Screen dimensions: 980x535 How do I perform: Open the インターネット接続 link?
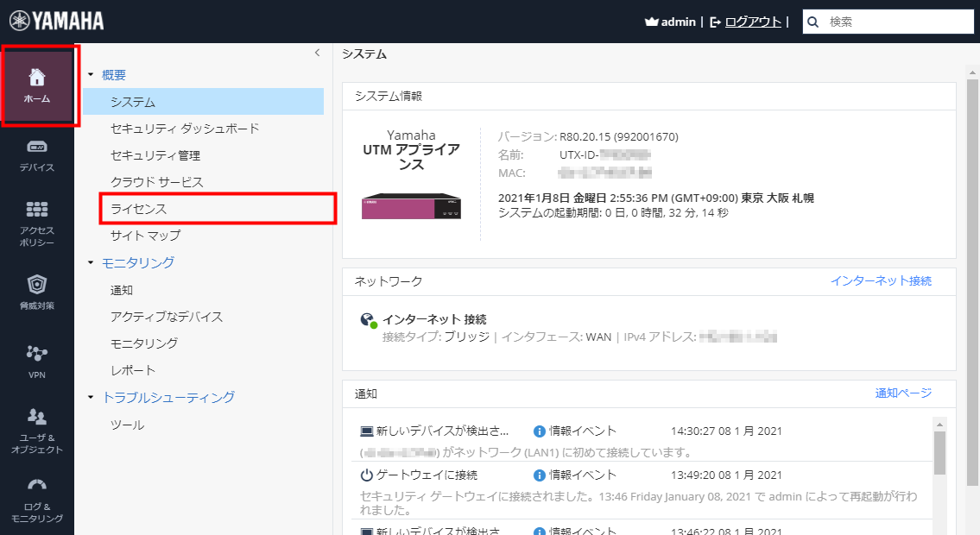point(881,280)
